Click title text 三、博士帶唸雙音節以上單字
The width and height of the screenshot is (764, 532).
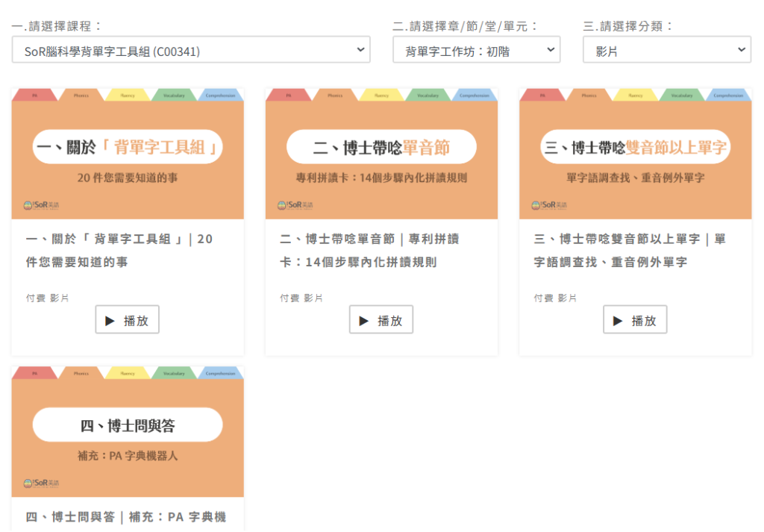(x=630, y=251)
